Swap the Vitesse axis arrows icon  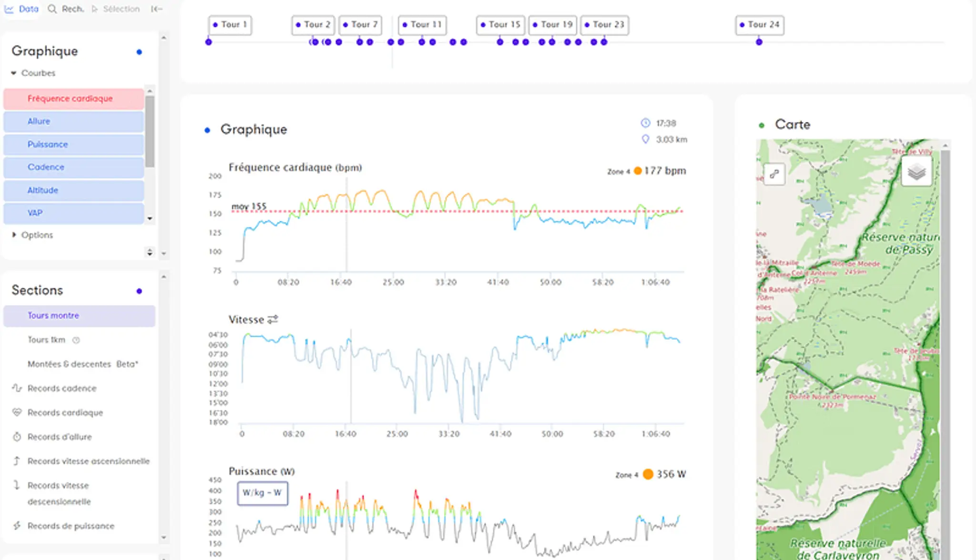pyautogui.click(x=273, y=319)
